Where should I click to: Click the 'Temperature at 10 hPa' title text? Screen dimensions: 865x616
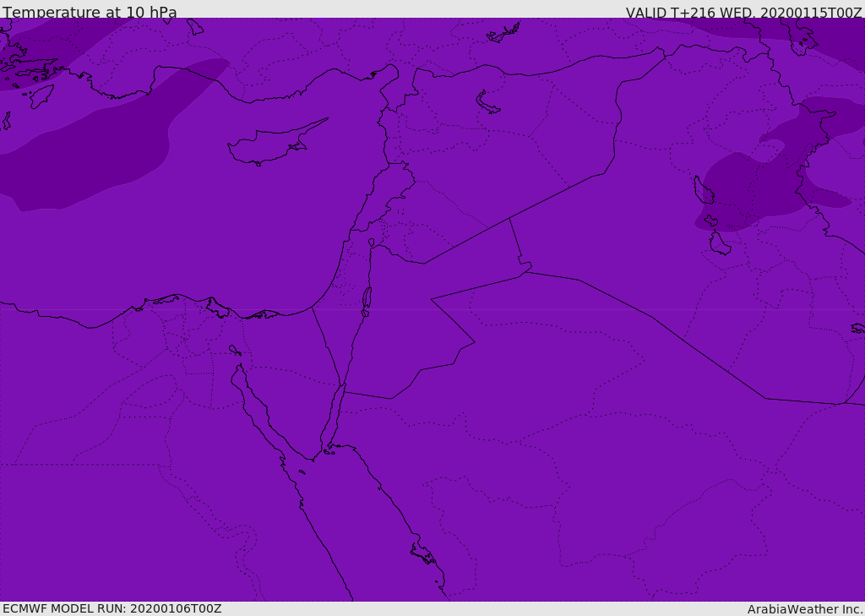tap(90, 12)
